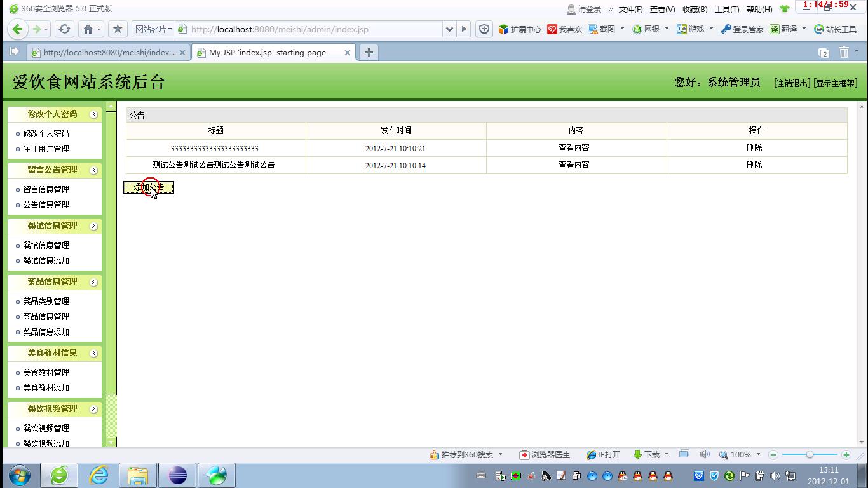Bookmark page with the star icon
The height and width of the screenshot is (488, 868).
point(118,29)
